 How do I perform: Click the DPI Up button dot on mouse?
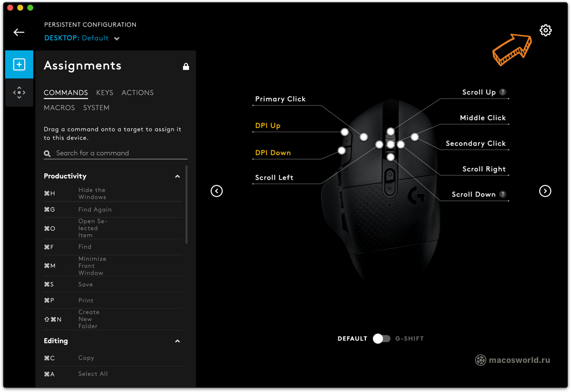(344, 132)
